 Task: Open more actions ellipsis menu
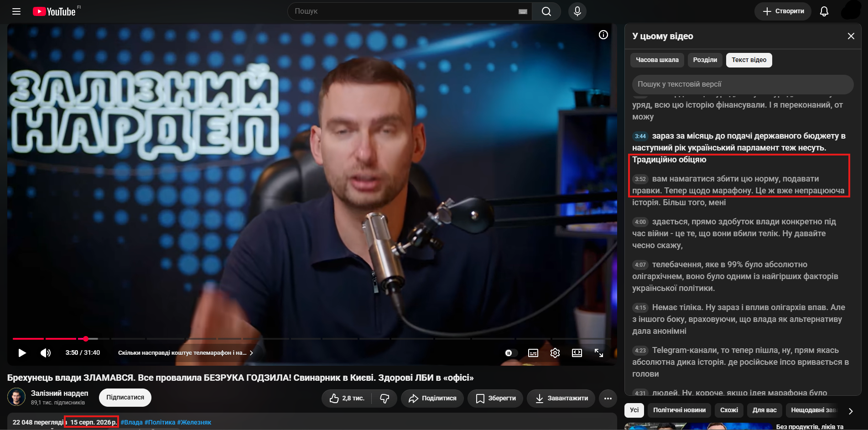pos(608,399)
